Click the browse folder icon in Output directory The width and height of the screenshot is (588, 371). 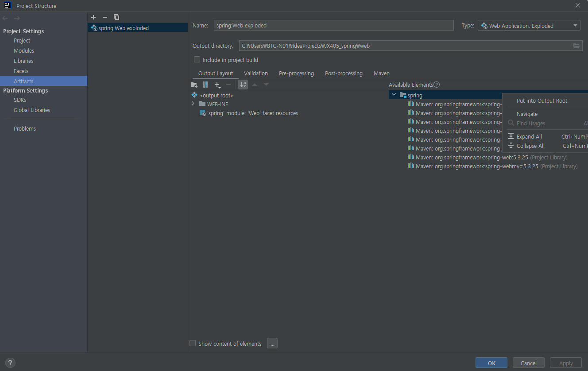click(576, 46)
